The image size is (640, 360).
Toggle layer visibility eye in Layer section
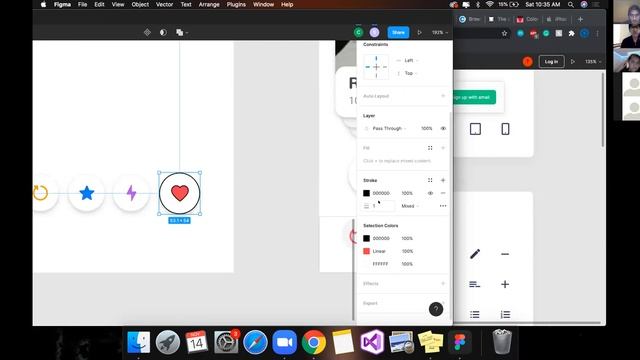pos(443,128)
